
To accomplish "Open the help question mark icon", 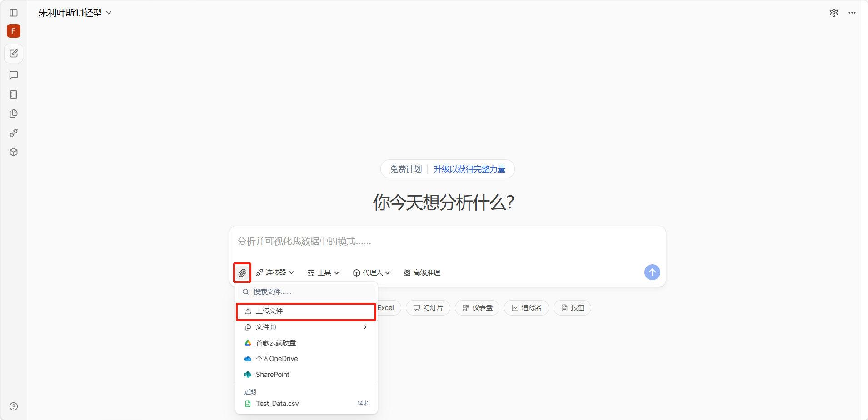I will pyautogui.click(x=14, y=406).
